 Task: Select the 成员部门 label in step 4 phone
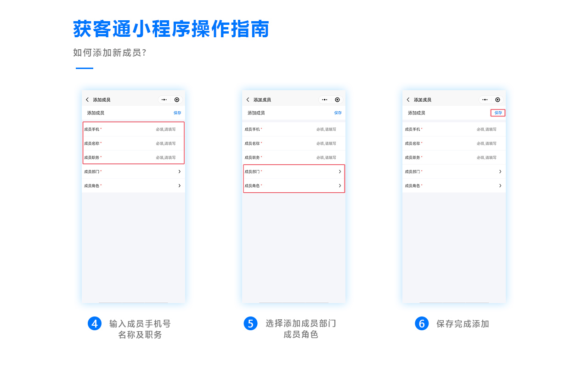[91, 172]
